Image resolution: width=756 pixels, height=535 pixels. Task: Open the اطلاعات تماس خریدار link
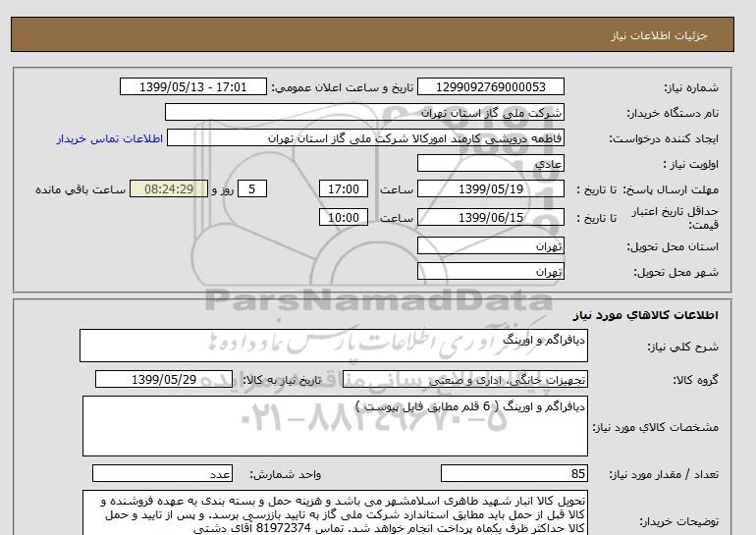[x=110, y=138]
